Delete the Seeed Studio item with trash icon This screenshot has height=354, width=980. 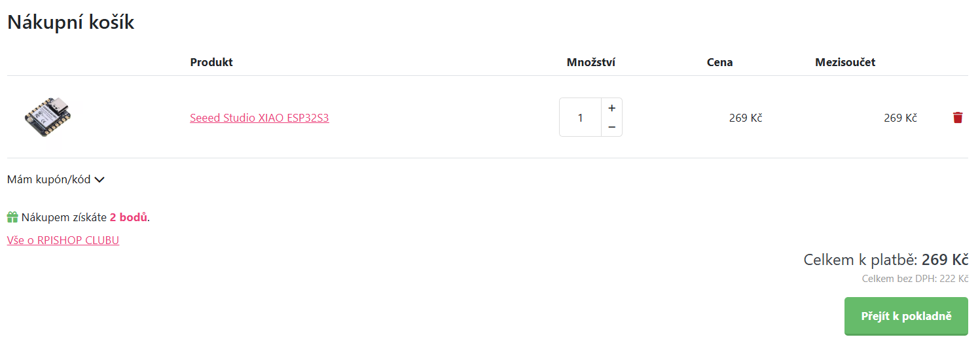[x=958, y=118]
